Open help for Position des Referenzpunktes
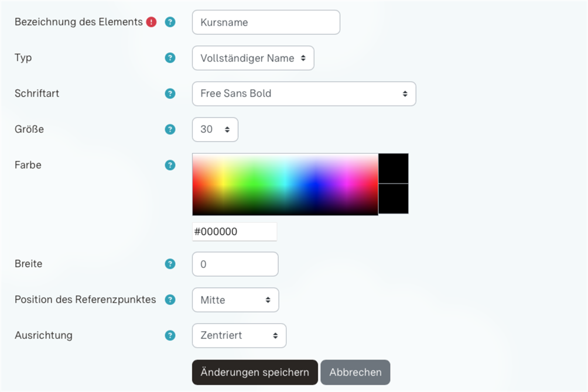This screenshot has height=392, width=588. 170,300
